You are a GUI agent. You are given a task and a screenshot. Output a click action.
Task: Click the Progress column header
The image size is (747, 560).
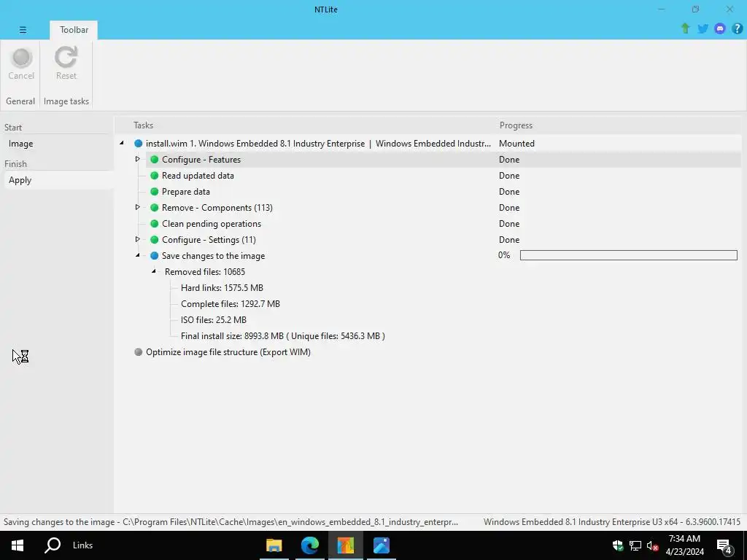516,125
